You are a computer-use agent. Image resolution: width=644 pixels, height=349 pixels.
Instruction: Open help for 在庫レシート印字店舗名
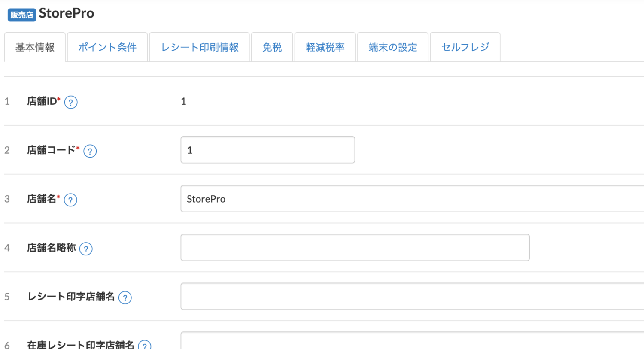[145, 345]
